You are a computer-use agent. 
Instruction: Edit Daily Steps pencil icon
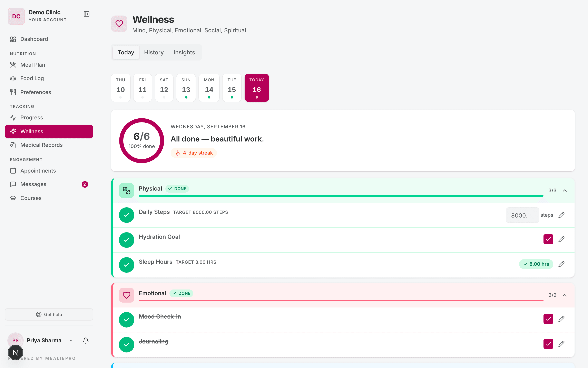tap(561, 215)
